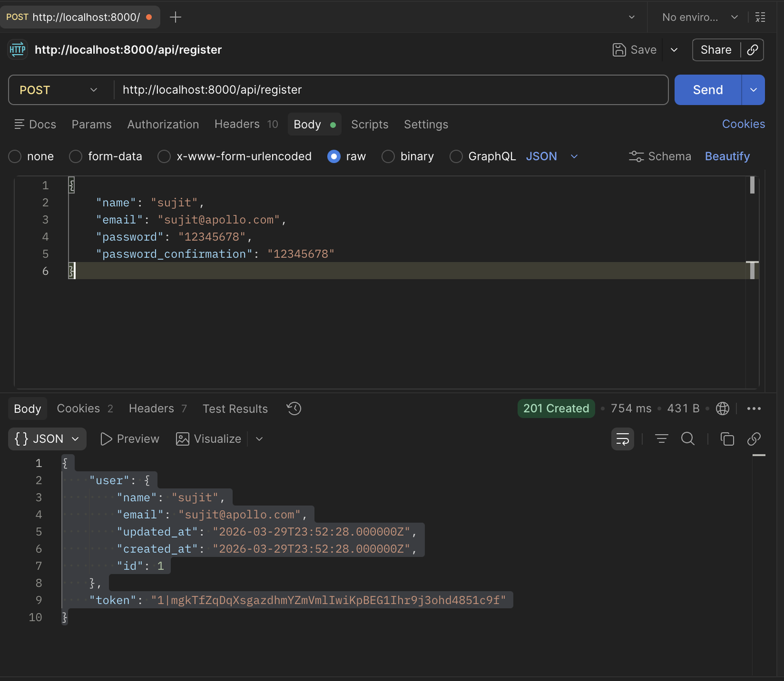
Task: Select the none body type
Action: (15, 157)
